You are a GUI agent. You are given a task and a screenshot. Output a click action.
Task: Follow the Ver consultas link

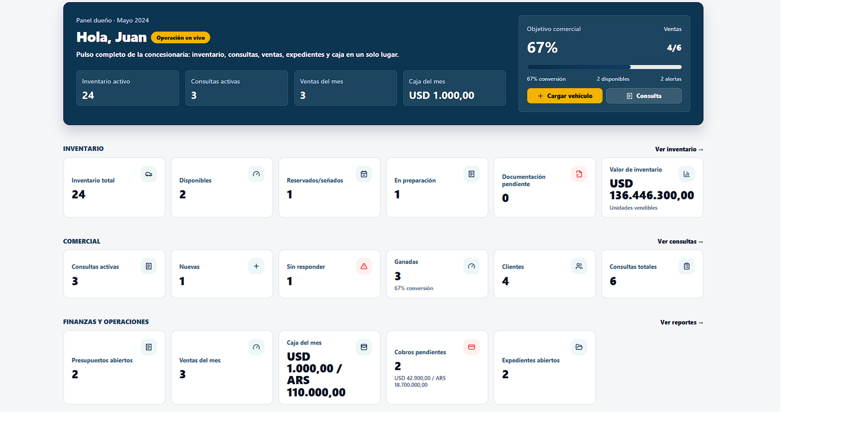coord(680,241)
